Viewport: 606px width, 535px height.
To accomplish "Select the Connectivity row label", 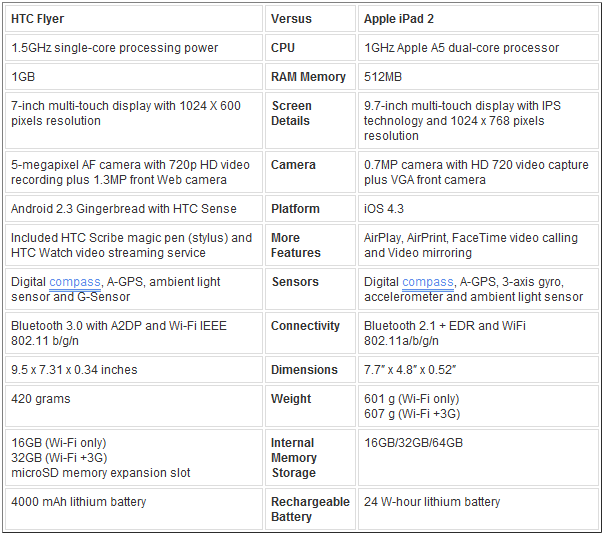I will 305,326.
